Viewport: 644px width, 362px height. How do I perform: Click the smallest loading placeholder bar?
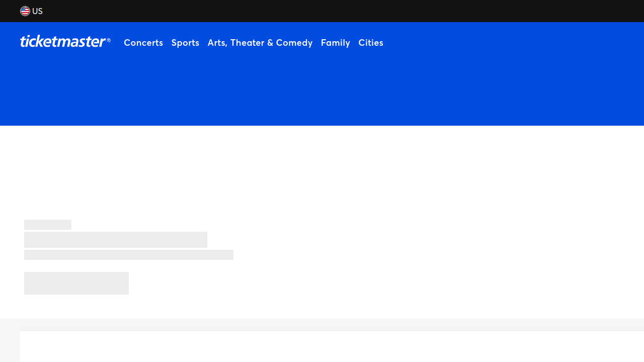click(48, 225)
